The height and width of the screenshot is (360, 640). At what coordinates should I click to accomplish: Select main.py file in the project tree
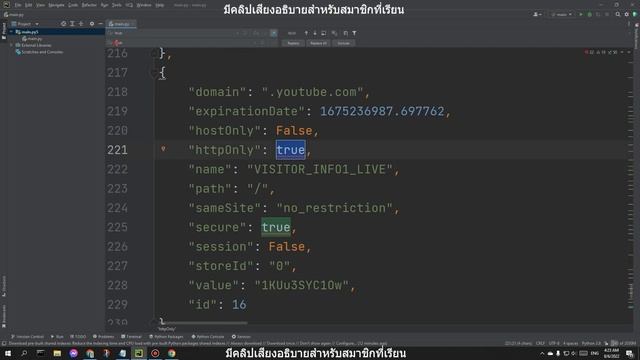[32, 39]
